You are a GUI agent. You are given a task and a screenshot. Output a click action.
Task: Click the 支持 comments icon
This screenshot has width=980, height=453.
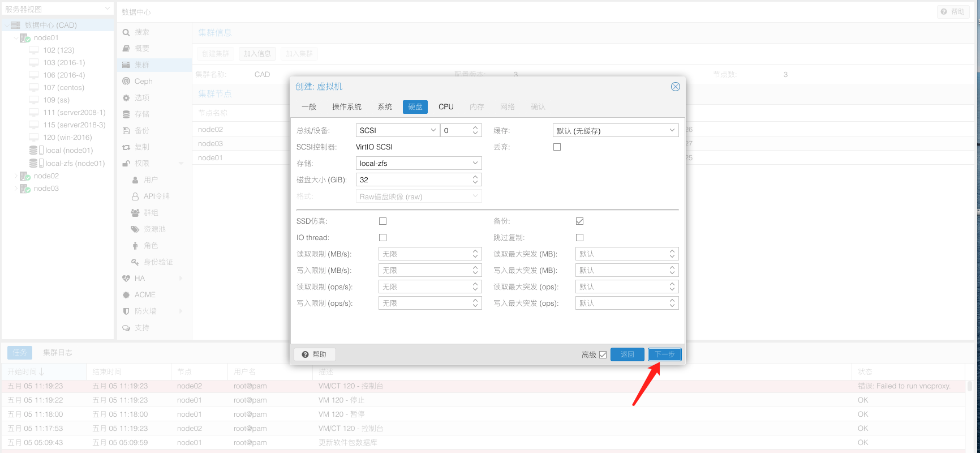click(126, 328)
